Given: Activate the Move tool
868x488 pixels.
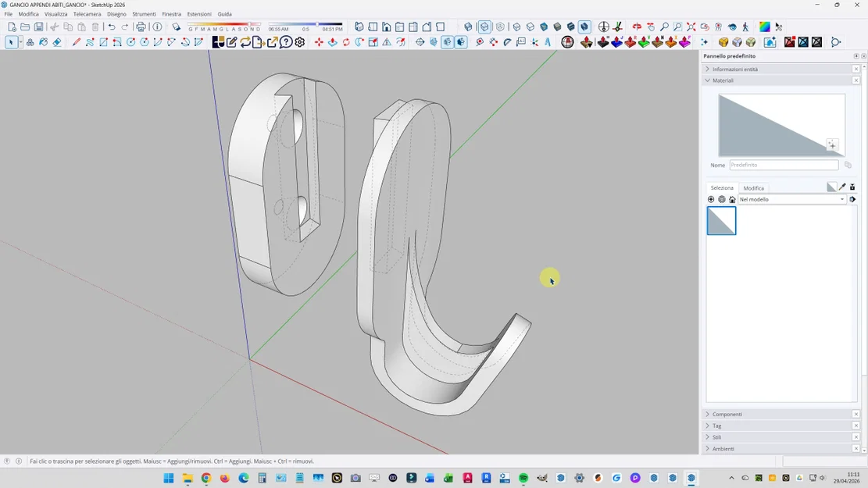Looking at the screenshot, I should tap(319, 42).
